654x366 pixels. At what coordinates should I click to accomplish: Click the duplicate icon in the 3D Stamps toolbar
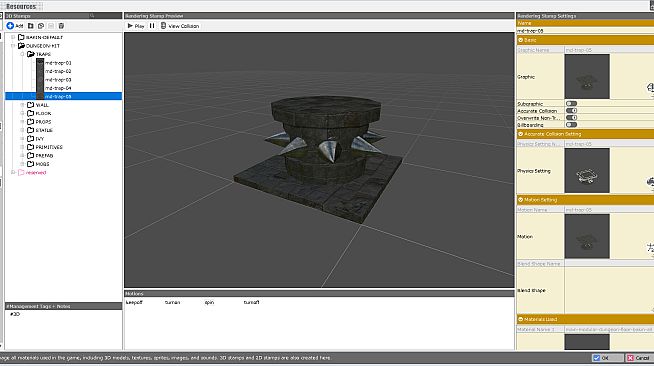[41, 26]
